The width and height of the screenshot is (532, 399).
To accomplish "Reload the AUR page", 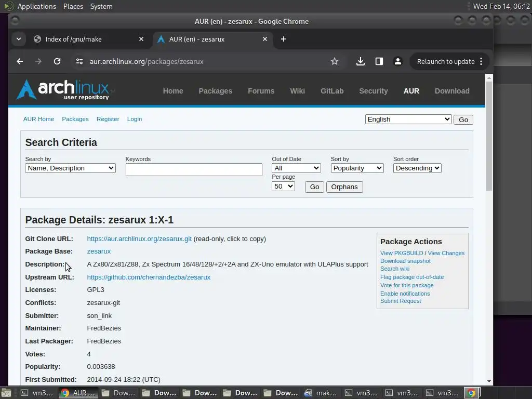I will pyautogui.click(x=57, y=61).
